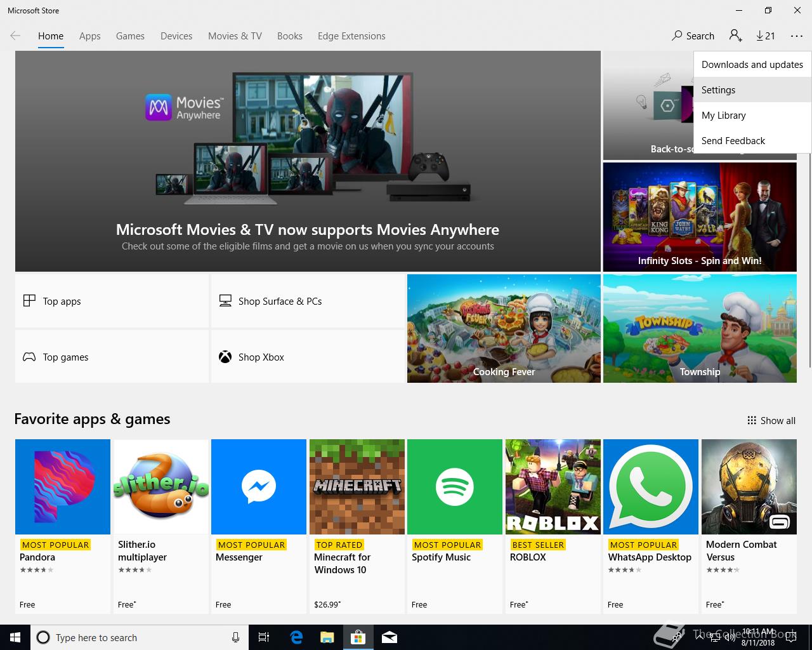Switch to the Apps tab
The image size is (812, 650).
(90, 36)
